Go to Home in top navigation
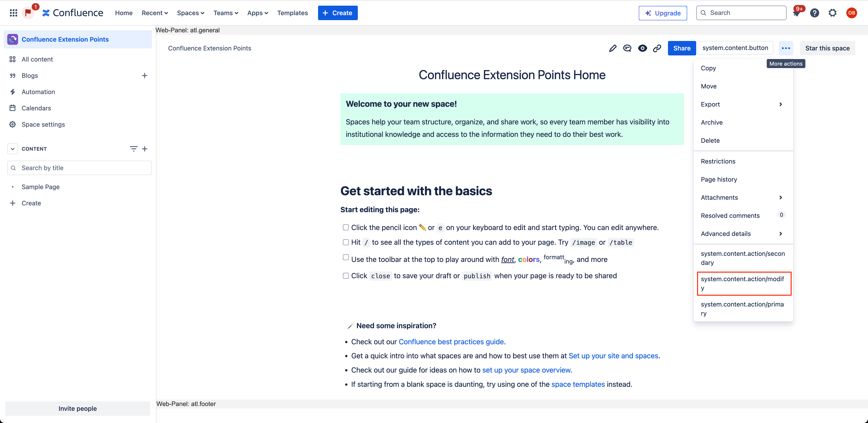Viewport: 868px width, 423px height. 124,13
